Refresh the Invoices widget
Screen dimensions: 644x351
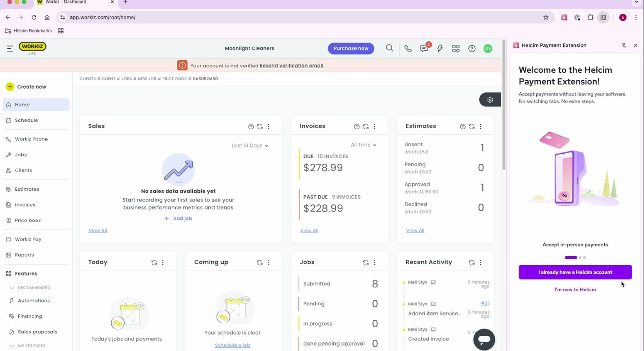366,126
